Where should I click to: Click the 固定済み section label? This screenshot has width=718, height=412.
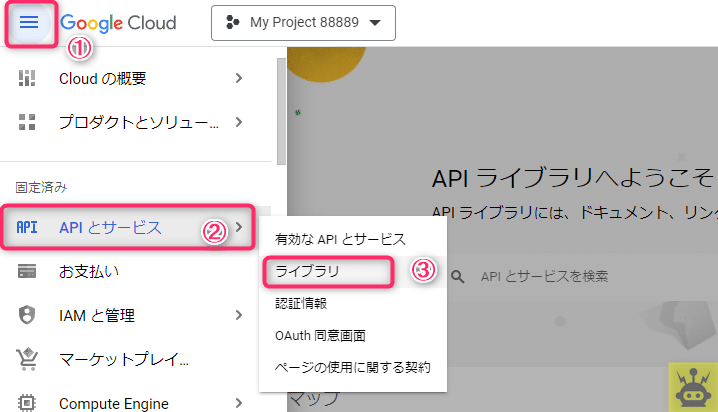click(x=41, y=187)
